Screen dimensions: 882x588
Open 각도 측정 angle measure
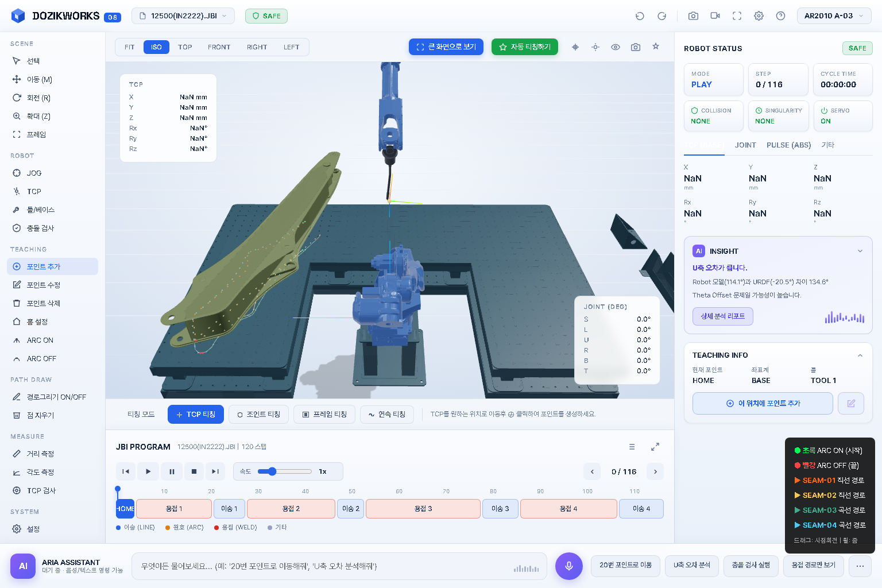[x=52, y=472]
